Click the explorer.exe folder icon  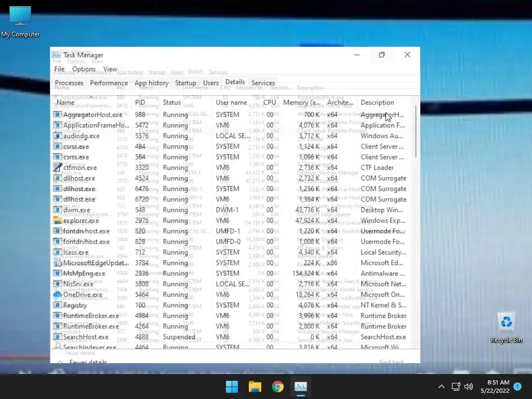point(57,220)
